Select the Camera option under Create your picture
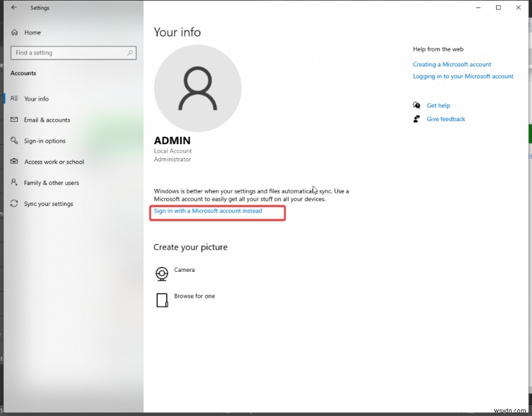This screenshot has width=532, height=416. coord(184,270)
